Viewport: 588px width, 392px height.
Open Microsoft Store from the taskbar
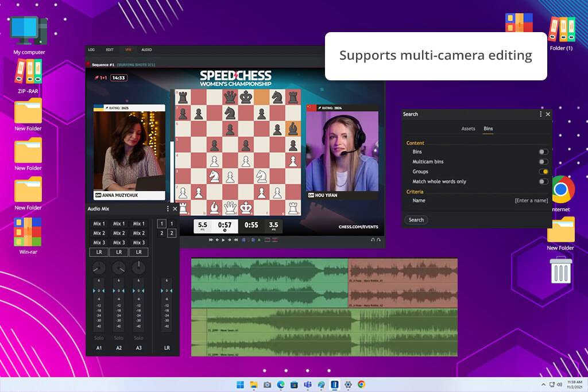pos(295,385)
